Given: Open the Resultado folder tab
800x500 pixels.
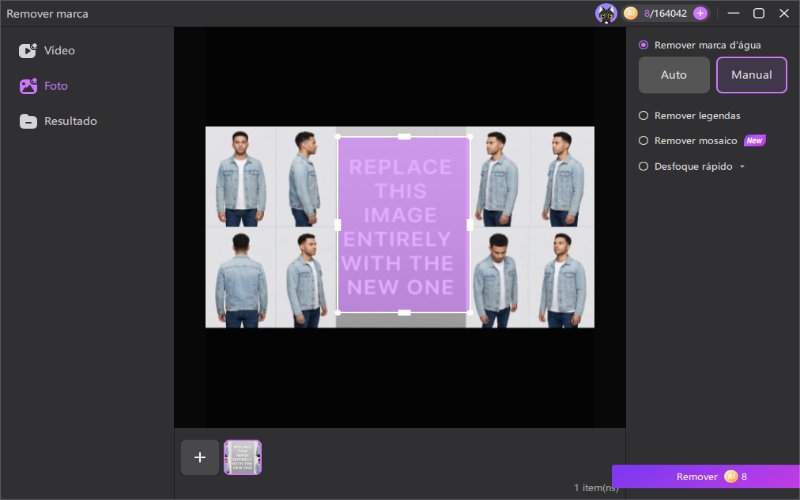Looking at the screenshot, I should point(58,121).
